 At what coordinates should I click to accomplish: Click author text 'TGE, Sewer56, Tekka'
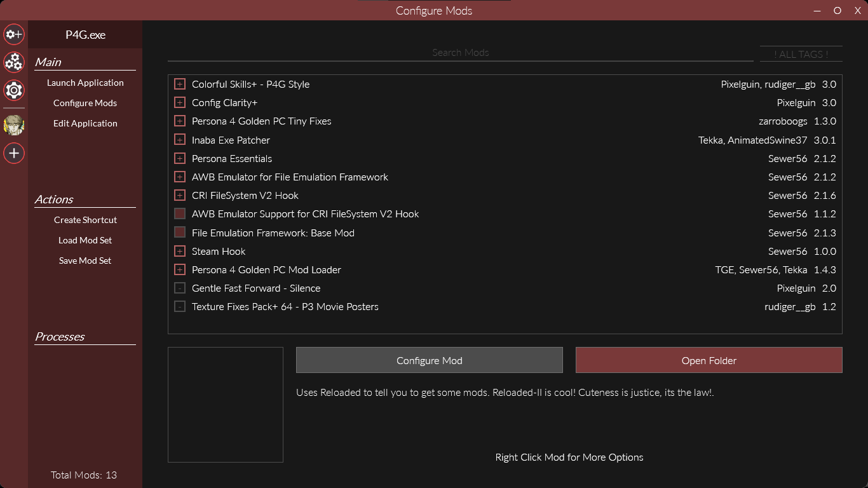click(761, 269)
